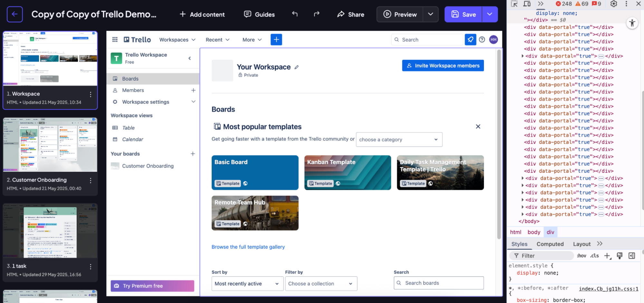Add a board next to Your boards
The height and width of the screenshot is (303, 644).
pos(193,154)
